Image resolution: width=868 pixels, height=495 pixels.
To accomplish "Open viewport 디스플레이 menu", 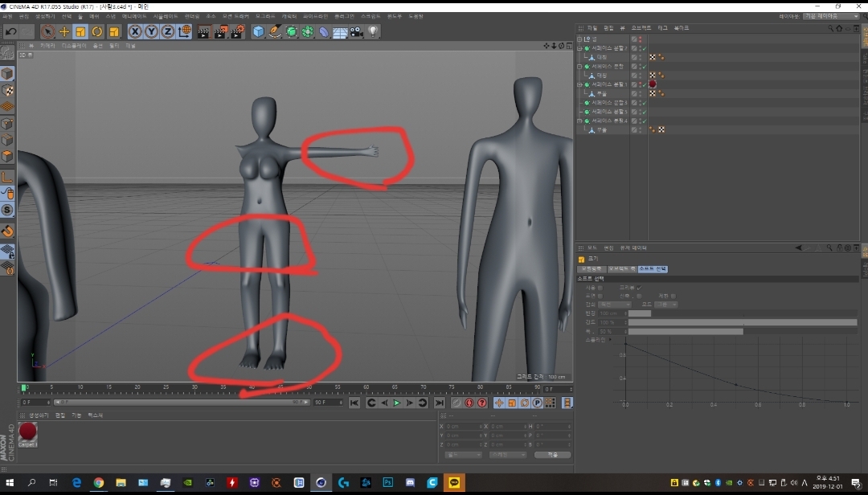I will click(x=74, y=46).
